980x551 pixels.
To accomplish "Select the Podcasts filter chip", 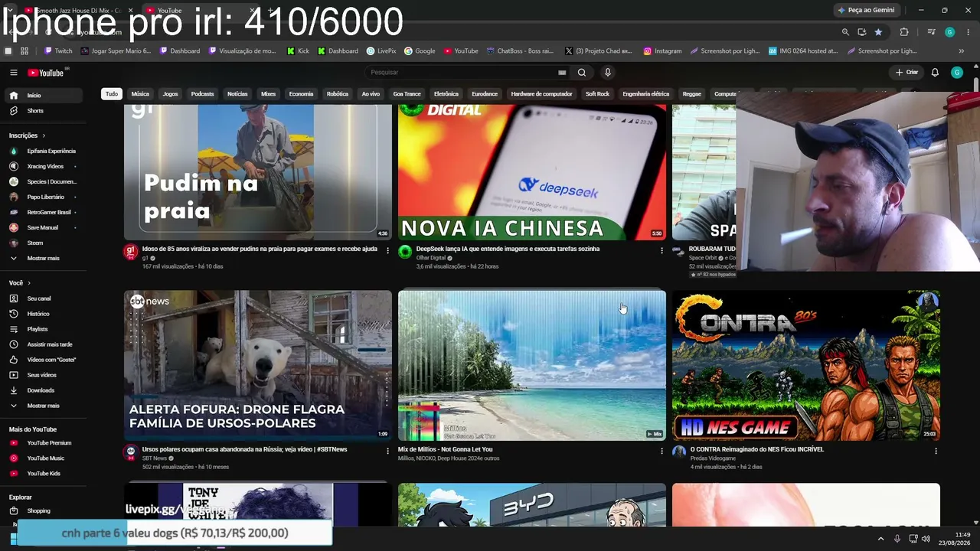I will point(202,94).
